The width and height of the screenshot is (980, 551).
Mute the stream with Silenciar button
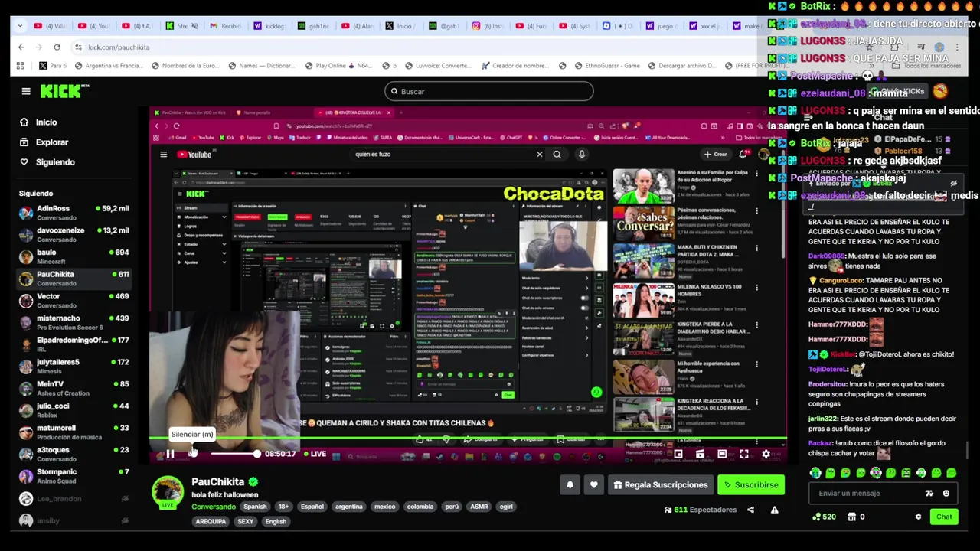[192, 454]
